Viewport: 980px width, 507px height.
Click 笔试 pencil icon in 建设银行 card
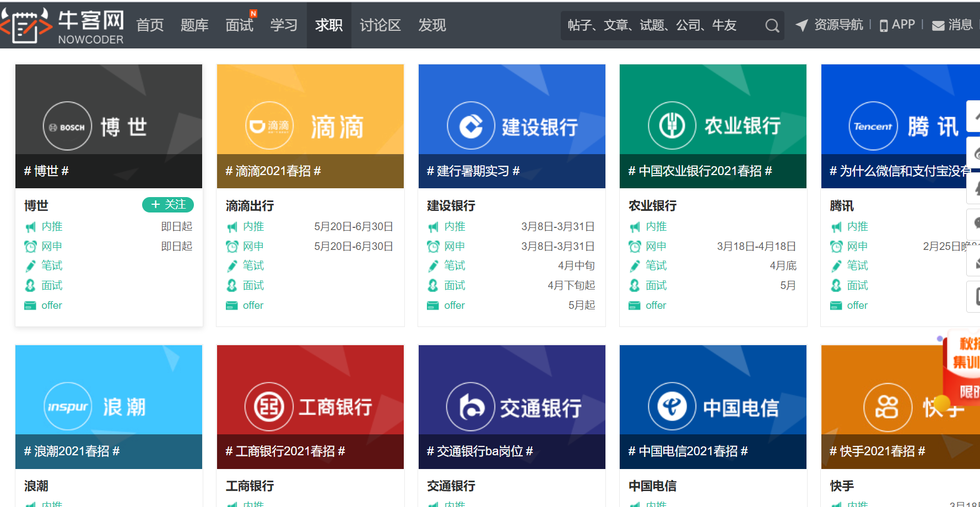pyautogui.click(x=434, y=266)
